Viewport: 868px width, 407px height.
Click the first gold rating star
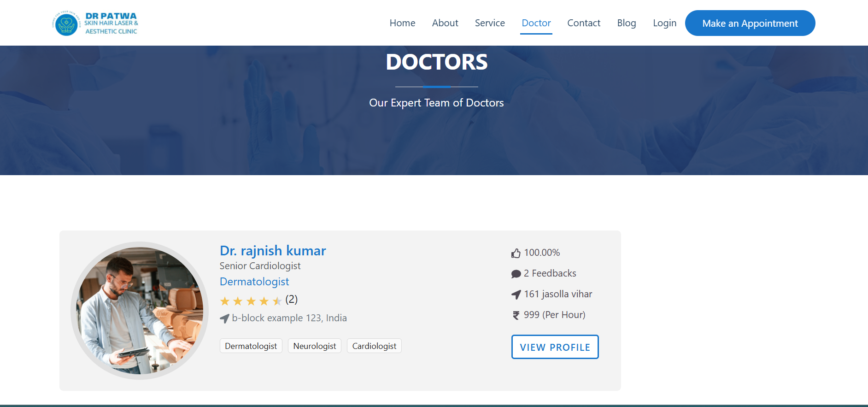click(225, 301)
